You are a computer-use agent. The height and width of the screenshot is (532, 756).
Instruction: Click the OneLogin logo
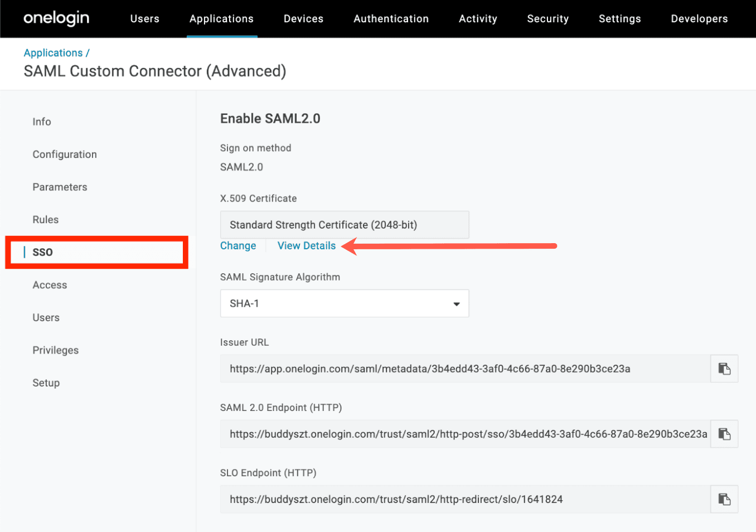tap(56, 18)
